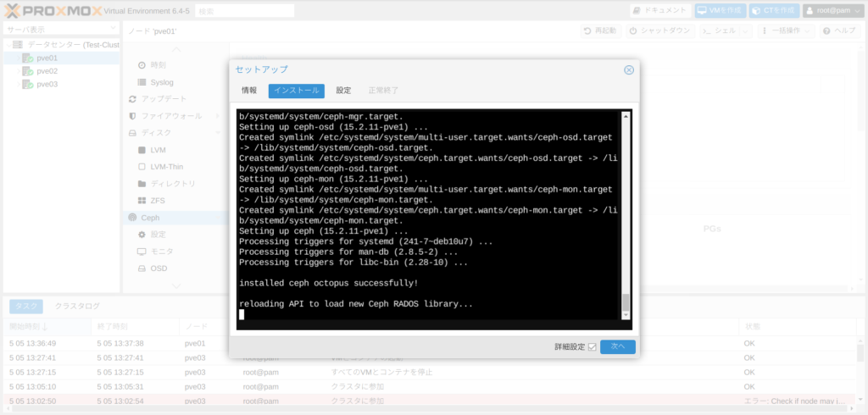The width and height of the screenshot is (868, 415).
Task: Open Ceph OSD disk icon item
Action: coord(142,268)
